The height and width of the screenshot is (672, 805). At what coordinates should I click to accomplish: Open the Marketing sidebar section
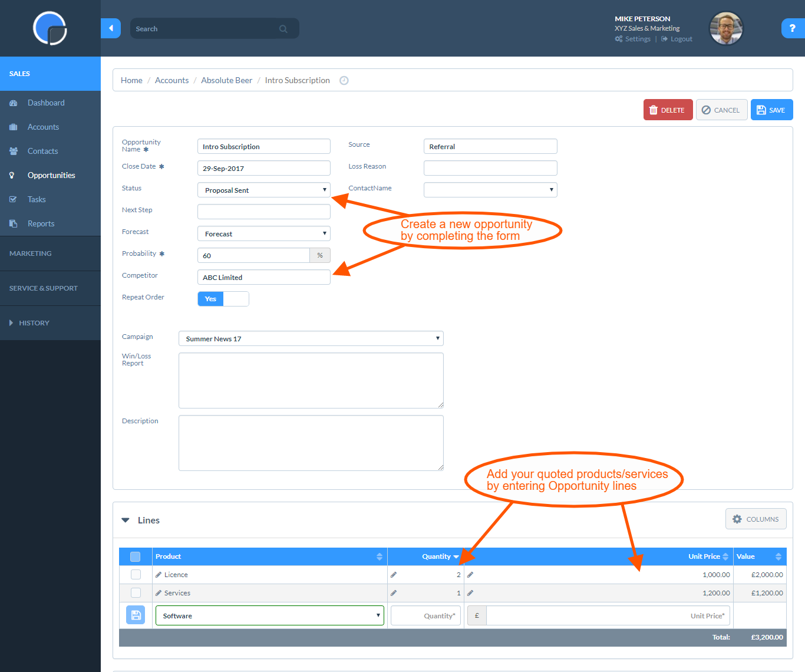click(50, 253)
